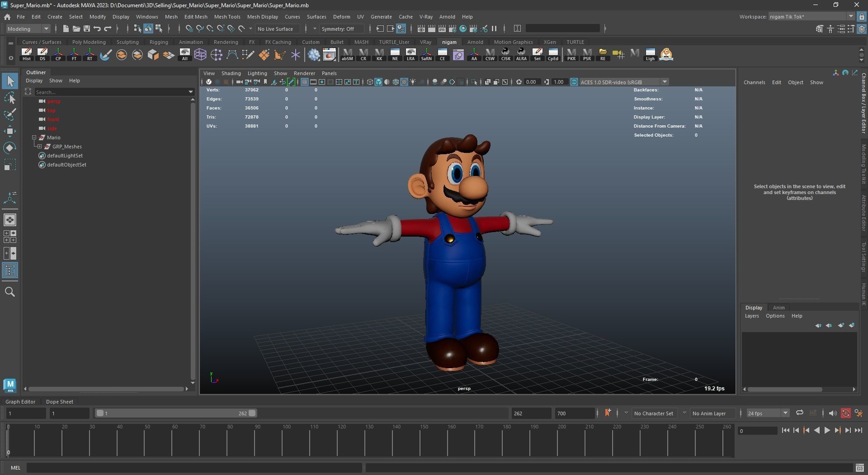Click the lightbulb use-all-lights viewport icon
The image size is (868, 475).
tap(413, 82)
